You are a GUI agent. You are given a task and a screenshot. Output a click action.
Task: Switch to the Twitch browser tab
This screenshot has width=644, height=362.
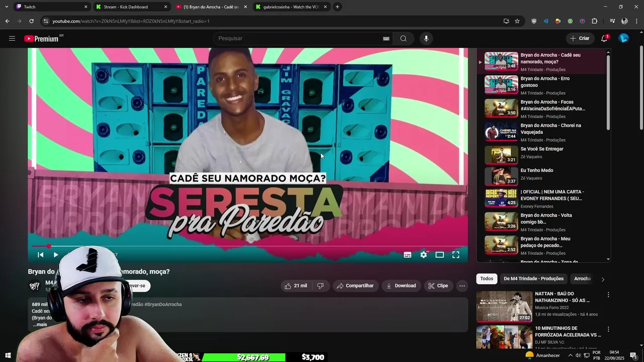coord(51,7)
